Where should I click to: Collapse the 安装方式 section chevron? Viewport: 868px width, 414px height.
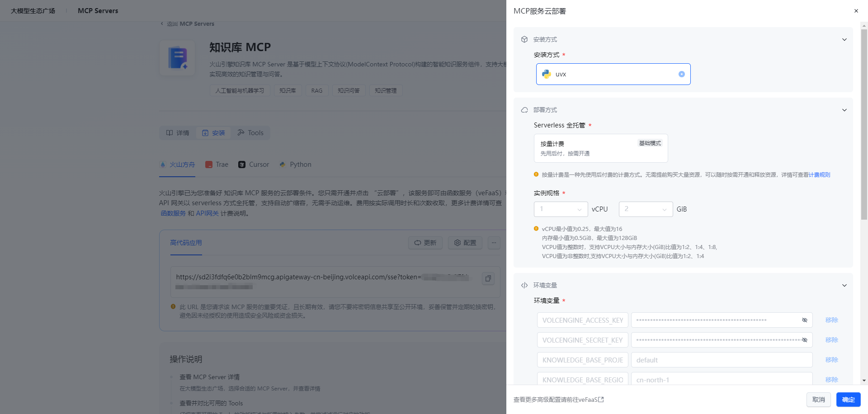pos(844,40)
